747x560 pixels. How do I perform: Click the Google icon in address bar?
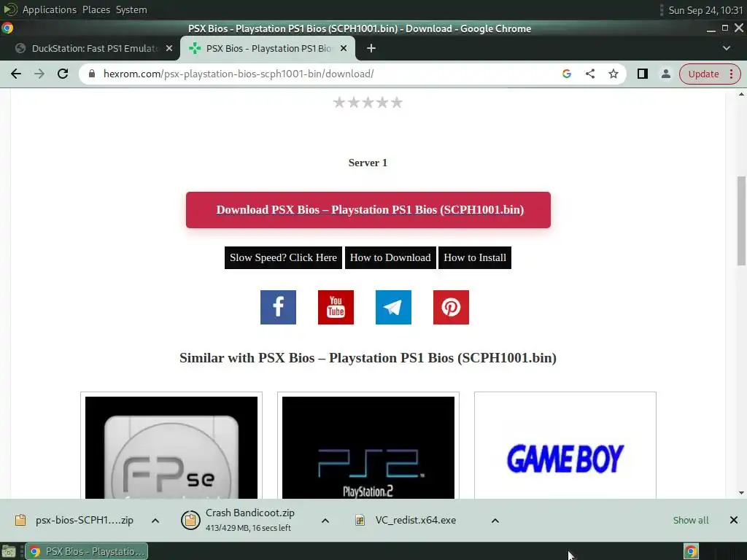tap(566, 74)
